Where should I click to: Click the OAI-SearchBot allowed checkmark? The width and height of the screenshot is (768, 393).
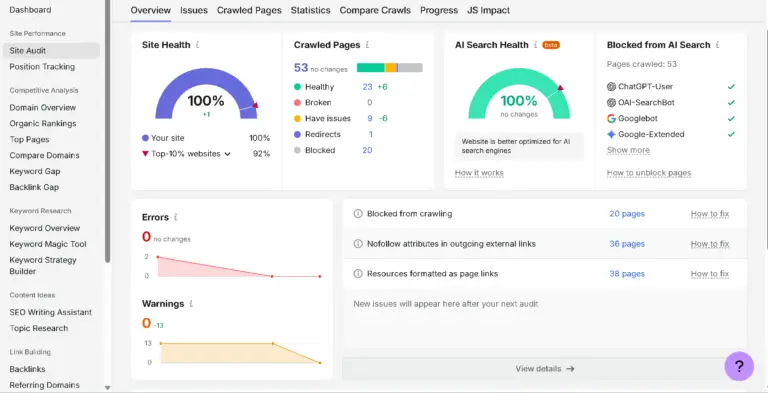pos(731,102)
